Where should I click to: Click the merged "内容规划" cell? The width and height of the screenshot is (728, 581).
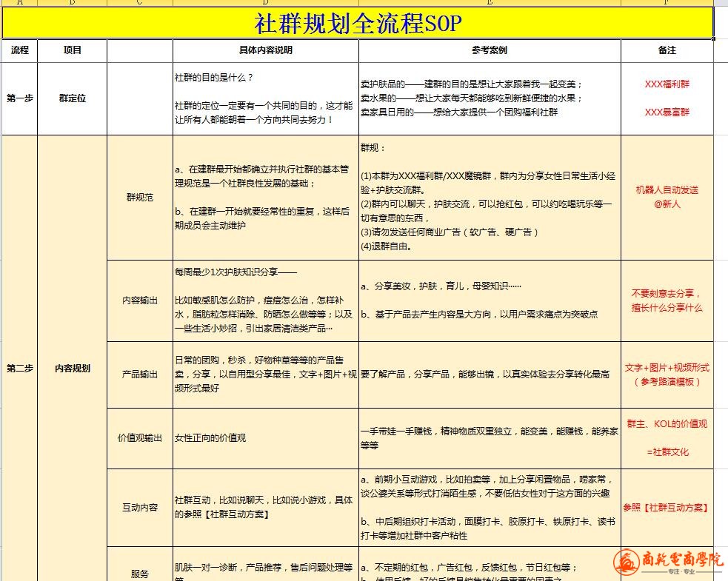[x=73, y=369]
